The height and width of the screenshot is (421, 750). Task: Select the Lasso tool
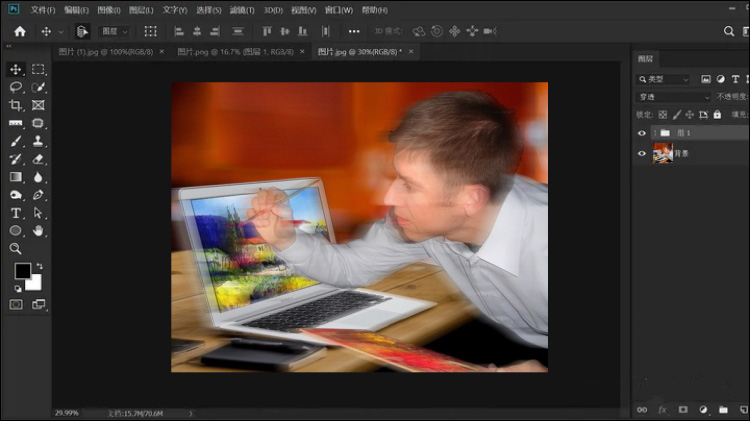[15, 87]
